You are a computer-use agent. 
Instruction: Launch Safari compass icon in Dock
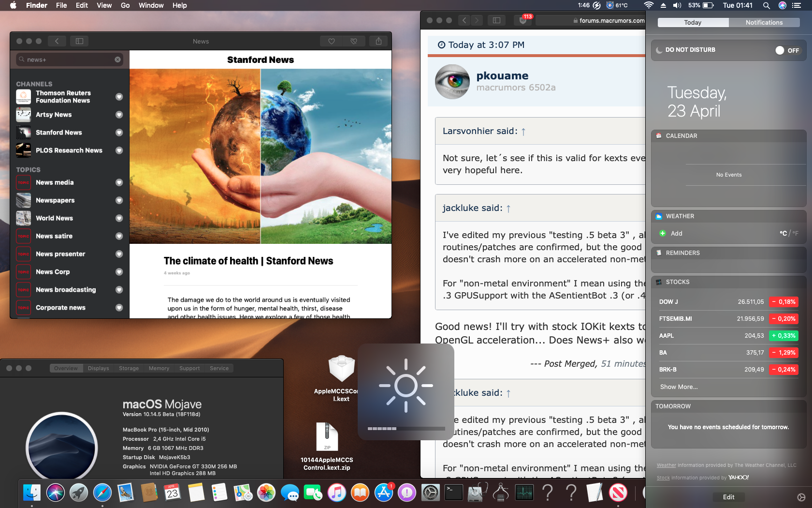point(102,493)
